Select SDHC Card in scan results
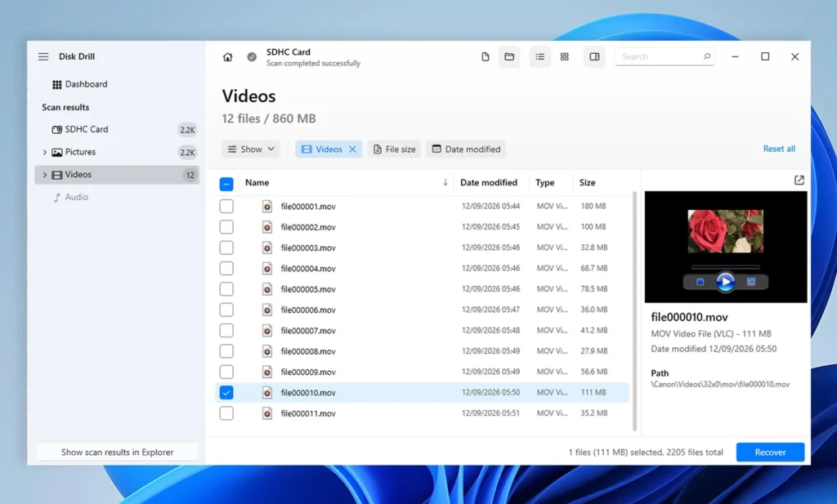Screen dimensions: 837x504 (x=117, y=130)
